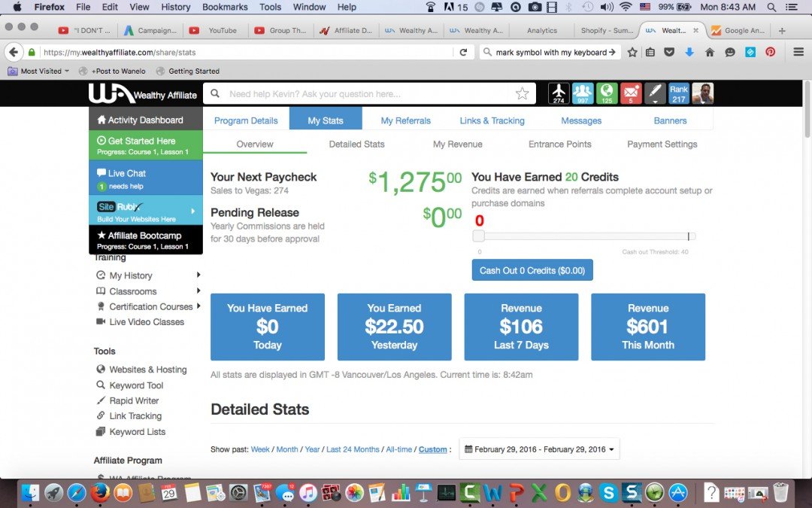The width and height of the screenshot is (812, 508).
Task: Show past Month stats link
Action: pos(287,449)
